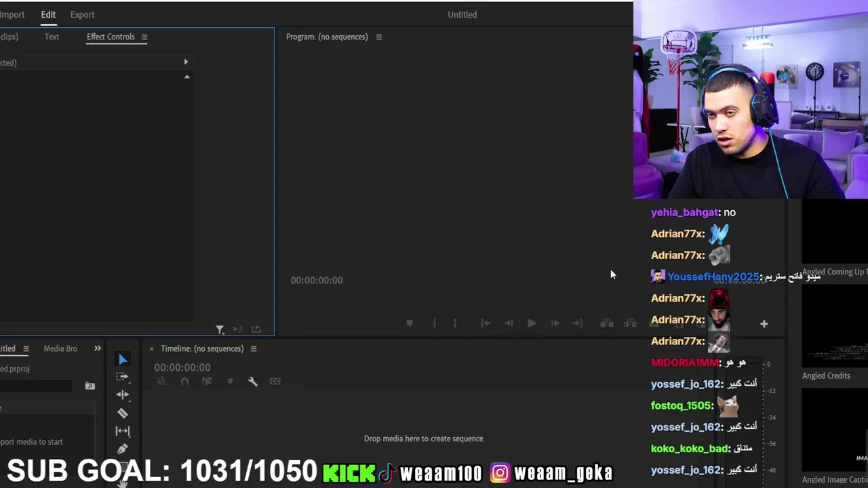868x488 pixels.
Task: Create new search bin in Project panel
Action: [x=90, y=386]
